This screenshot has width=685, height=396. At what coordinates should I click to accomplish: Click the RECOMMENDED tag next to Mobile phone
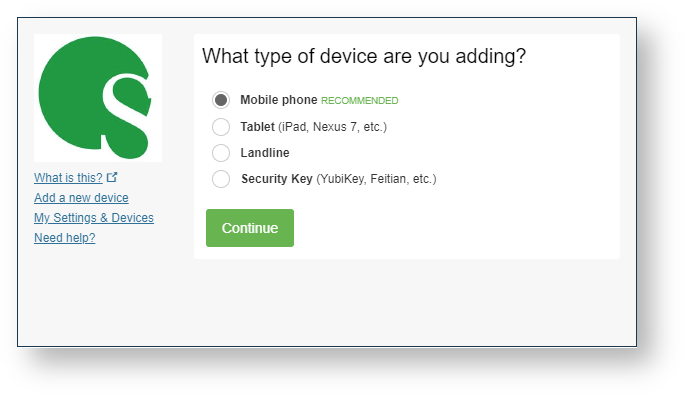[360, 101]
